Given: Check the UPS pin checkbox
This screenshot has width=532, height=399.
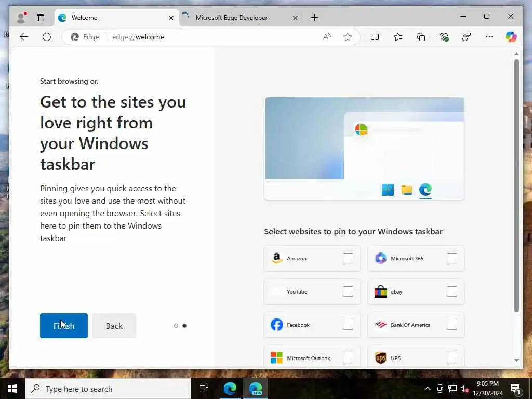Looking at the screenshot, I should pyautogui.click(x=451, y=358).
